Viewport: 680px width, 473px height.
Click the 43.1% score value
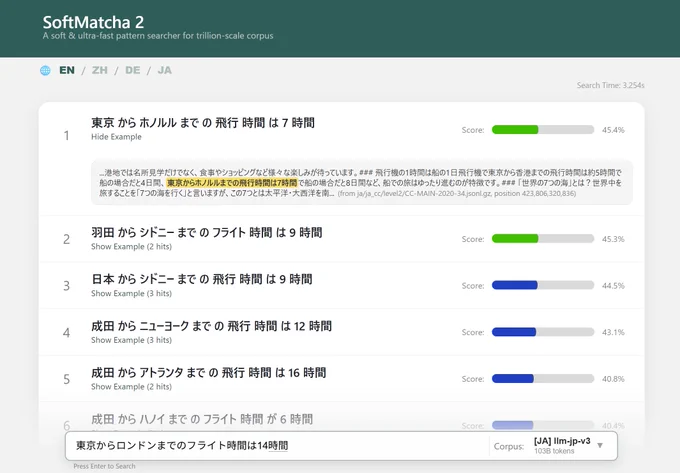[x=613, y=332]
